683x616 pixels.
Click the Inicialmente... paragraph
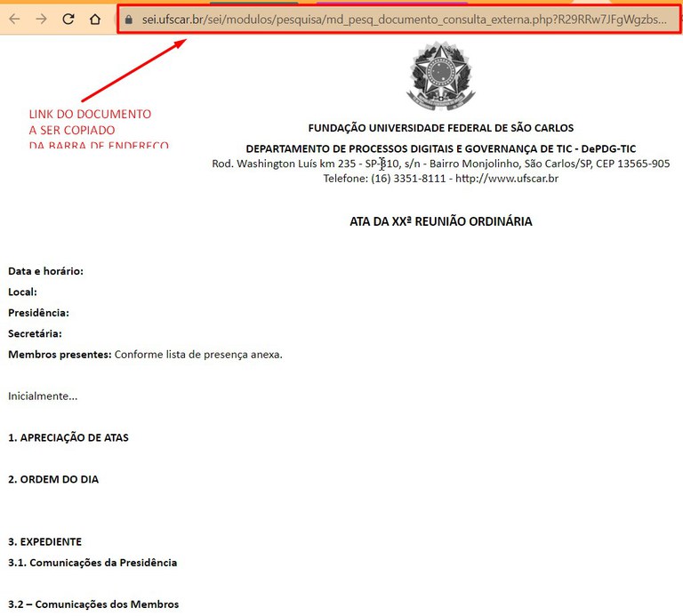click(43, 396)
